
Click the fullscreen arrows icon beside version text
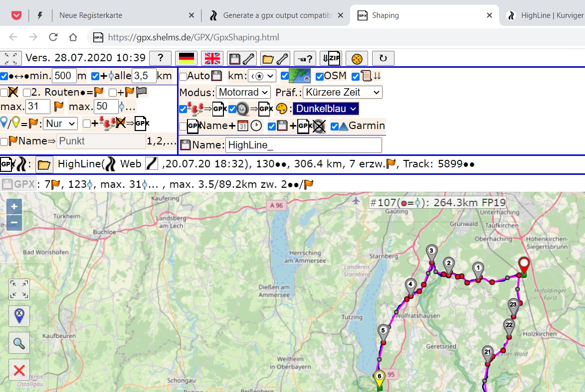11,58
